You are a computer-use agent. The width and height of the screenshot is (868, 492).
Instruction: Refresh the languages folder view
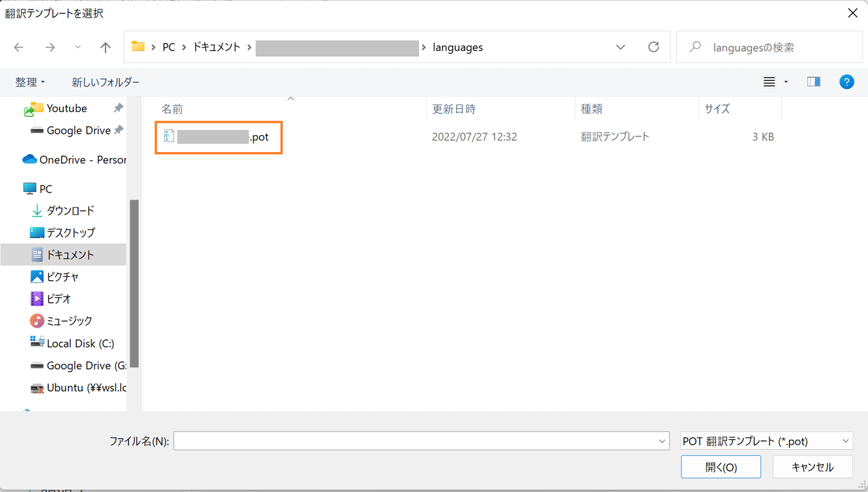pos(653,47)
